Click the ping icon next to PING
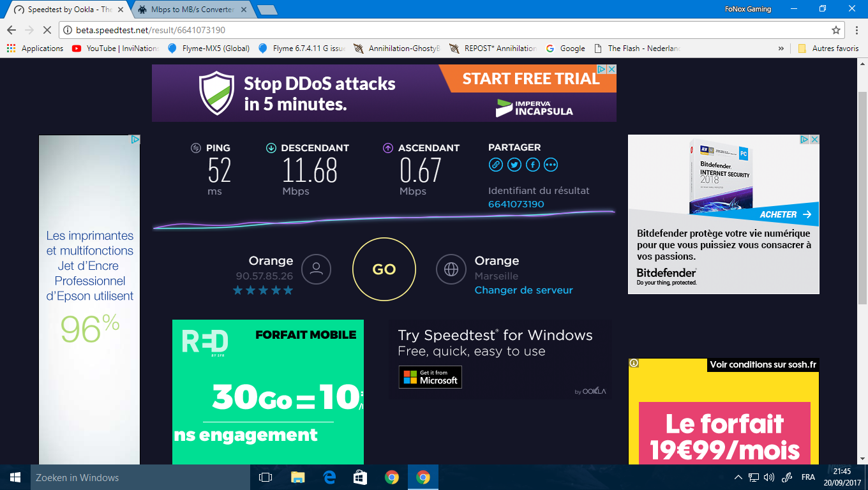The height and width of the screenshot is (490, 868). [196, 148]
